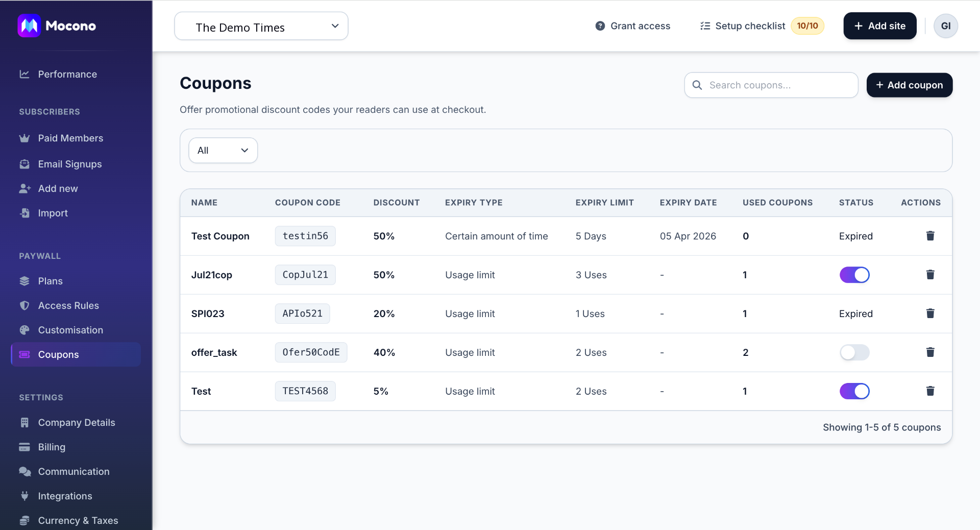Open Company Details settings
This screenshot has height=530, width=980.
pos(77,422)
